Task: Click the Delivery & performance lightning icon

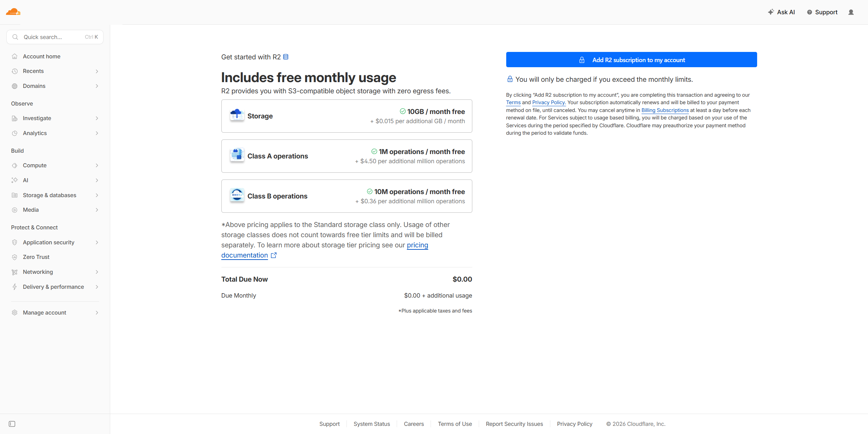Action: (15, 287)
